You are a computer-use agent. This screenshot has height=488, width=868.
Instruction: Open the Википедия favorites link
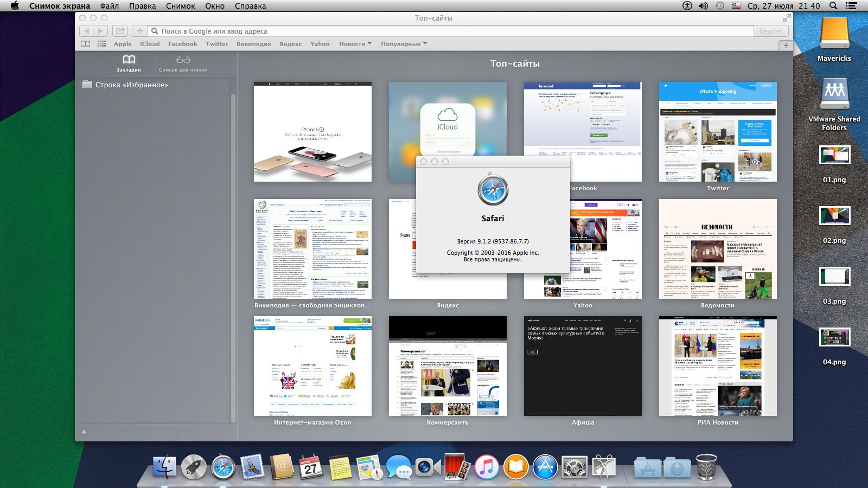253,44
